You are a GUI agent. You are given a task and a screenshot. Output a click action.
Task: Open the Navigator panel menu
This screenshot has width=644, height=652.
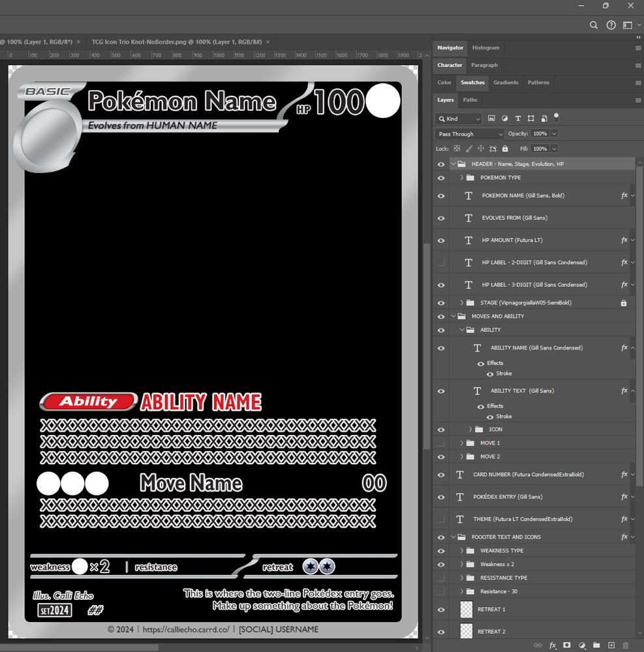[x=638, y=48]
